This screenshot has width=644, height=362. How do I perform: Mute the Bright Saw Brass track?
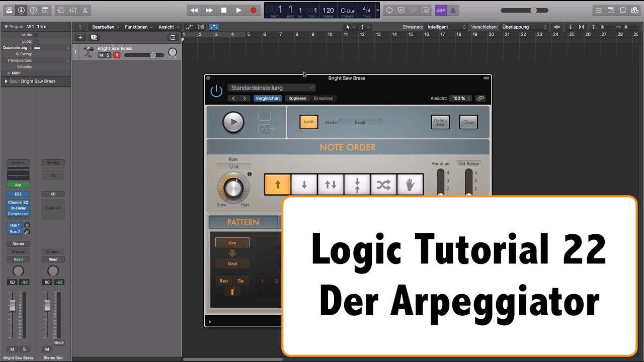(101, 55)
